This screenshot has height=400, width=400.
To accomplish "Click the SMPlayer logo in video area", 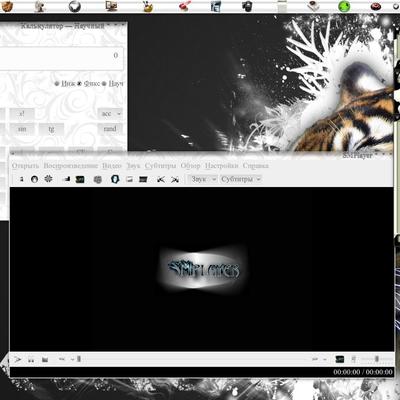I will coord(203,269).
